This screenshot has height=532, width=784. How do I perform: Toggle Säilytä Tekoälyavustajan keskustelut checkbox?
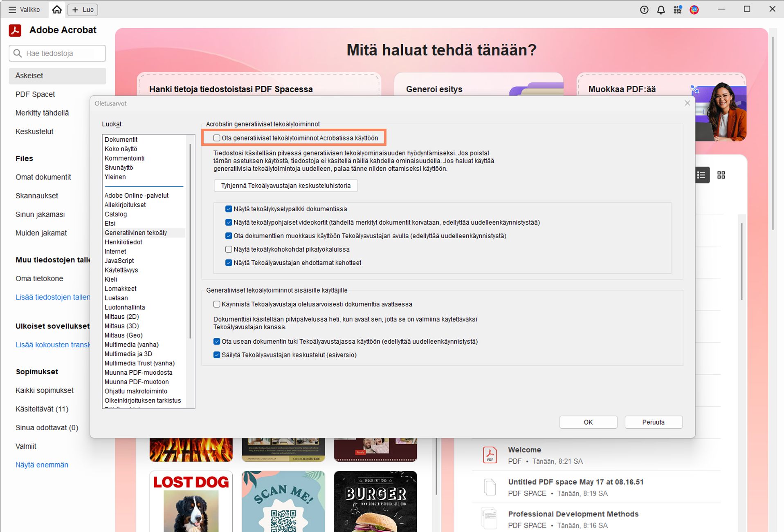pos(217,355)
